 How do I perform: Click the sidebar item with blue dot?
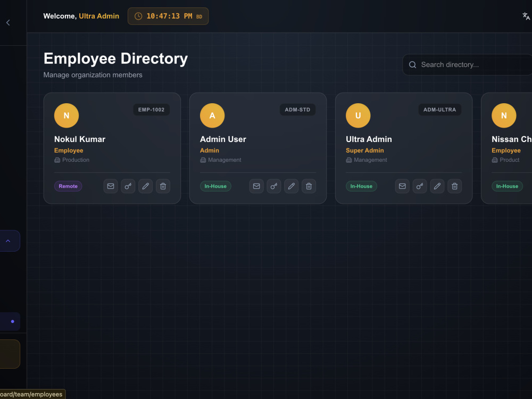10,321
